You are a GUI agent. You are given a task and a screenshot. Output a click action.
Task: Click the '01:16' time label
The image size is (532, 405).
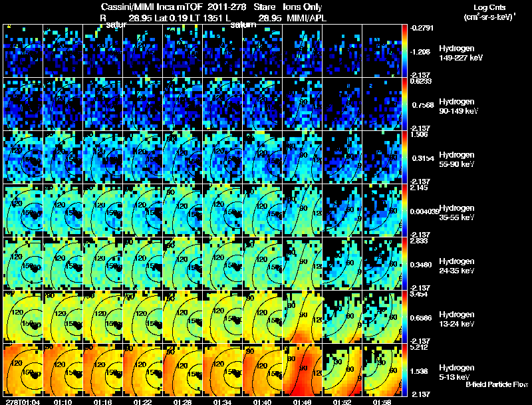click(x=103, y=402)
